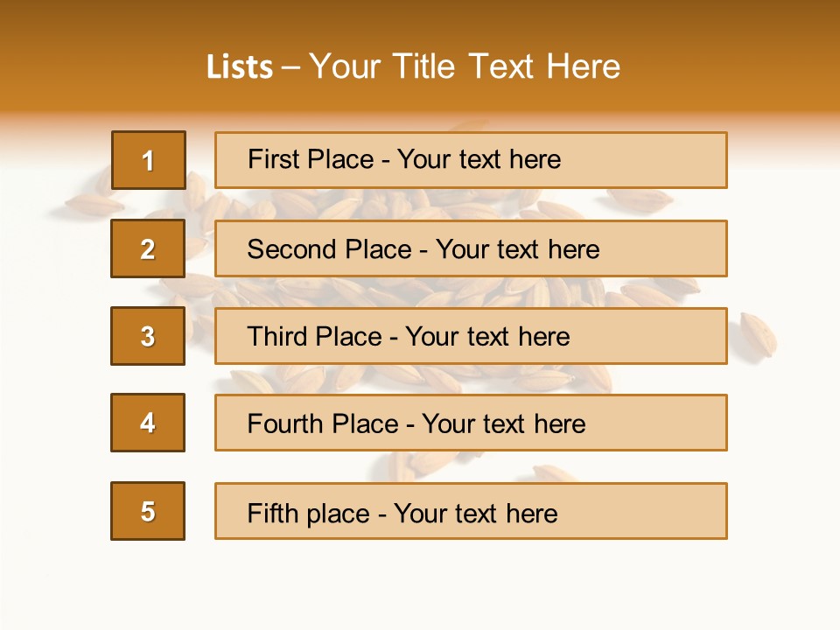
Task: Click the slide title text
Action: (x=413, y=66)
